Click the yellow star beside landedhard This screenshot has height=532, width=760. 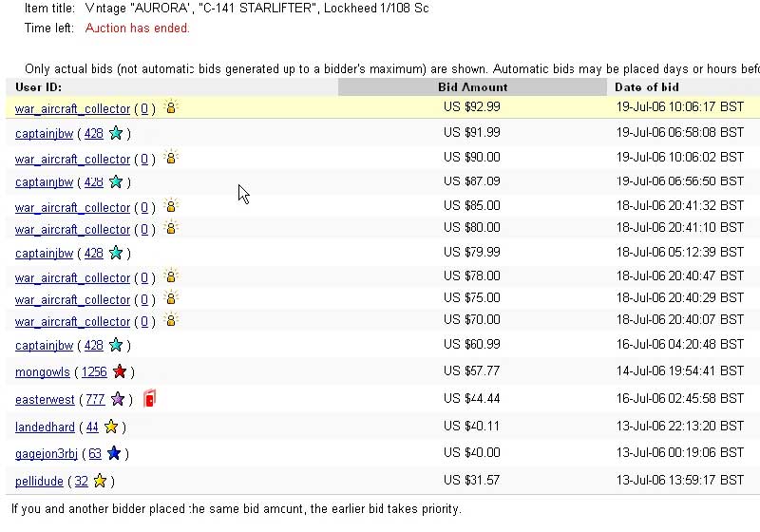[111, 427]
